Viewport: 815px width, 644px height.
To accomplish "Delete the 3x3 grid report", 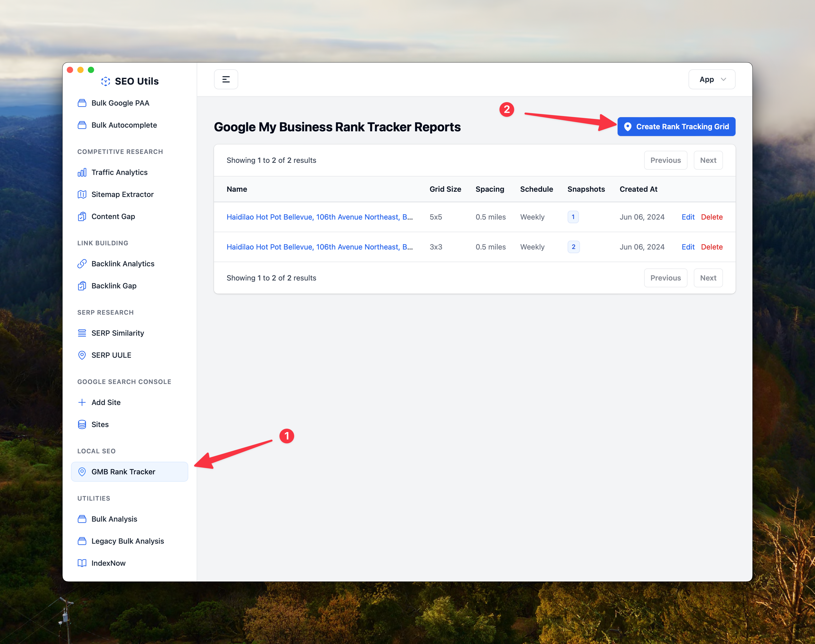I will (x=712, y=247).
